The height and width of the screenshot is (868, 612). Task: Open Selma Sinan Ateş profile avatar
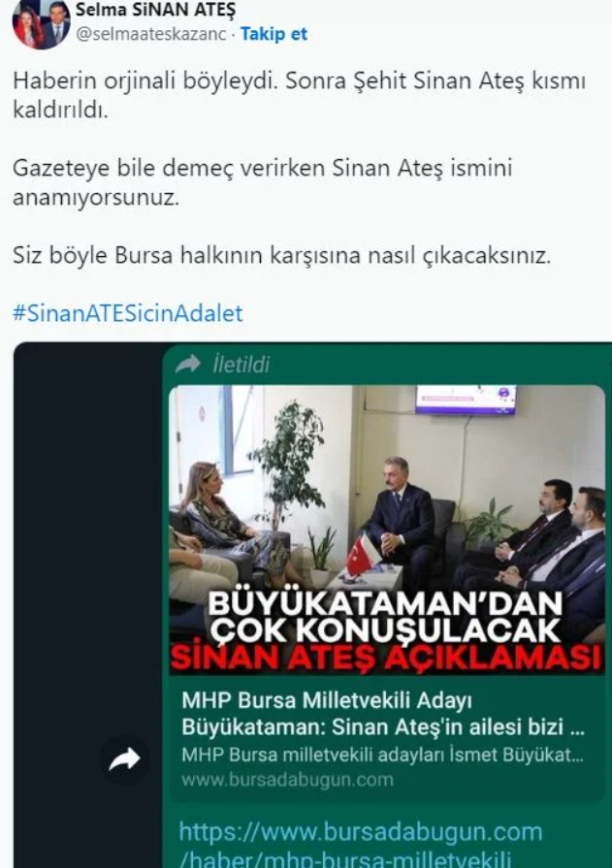click(x=41, y=24)
